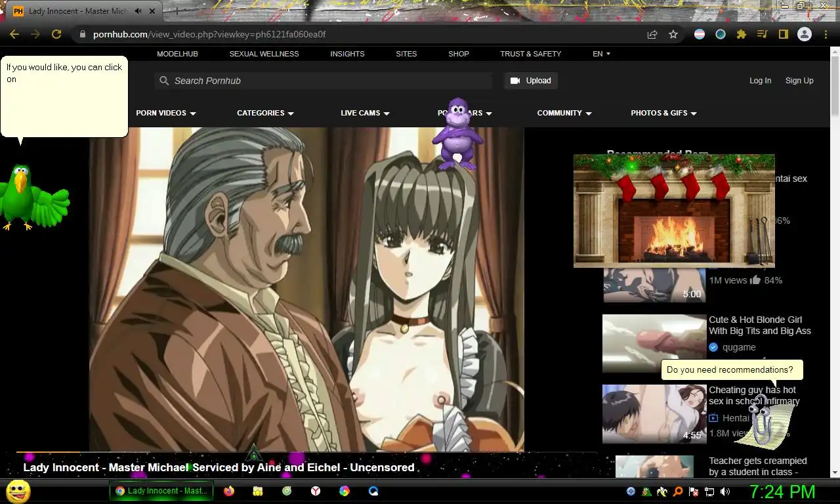Click the blue Q icon in the taskbar
This screenshot has width=840, height=504.
[373, 491]
